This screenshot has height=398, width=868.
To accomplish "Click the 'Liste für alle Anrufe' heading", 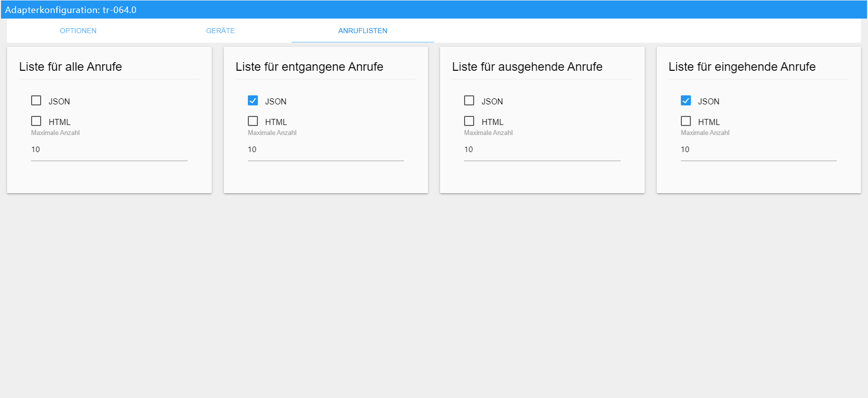I will (x=70, y=67).
